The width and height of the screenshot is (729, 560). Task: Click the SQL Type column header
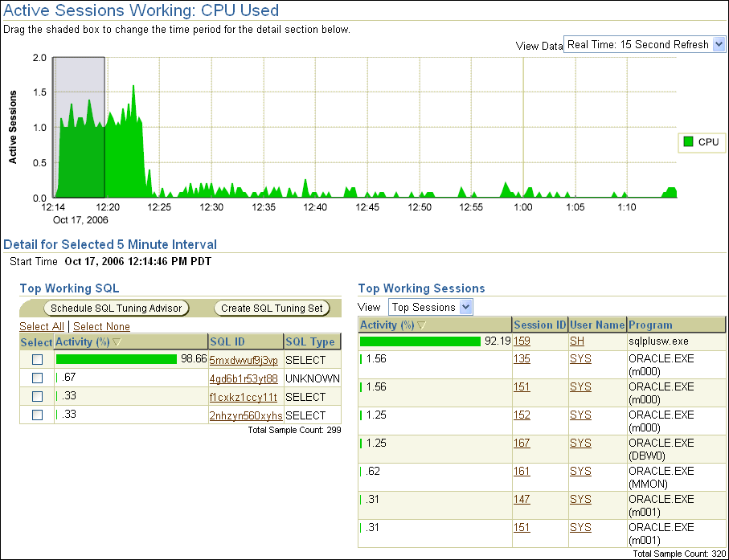pyautogui.click(x=310, y=342)
